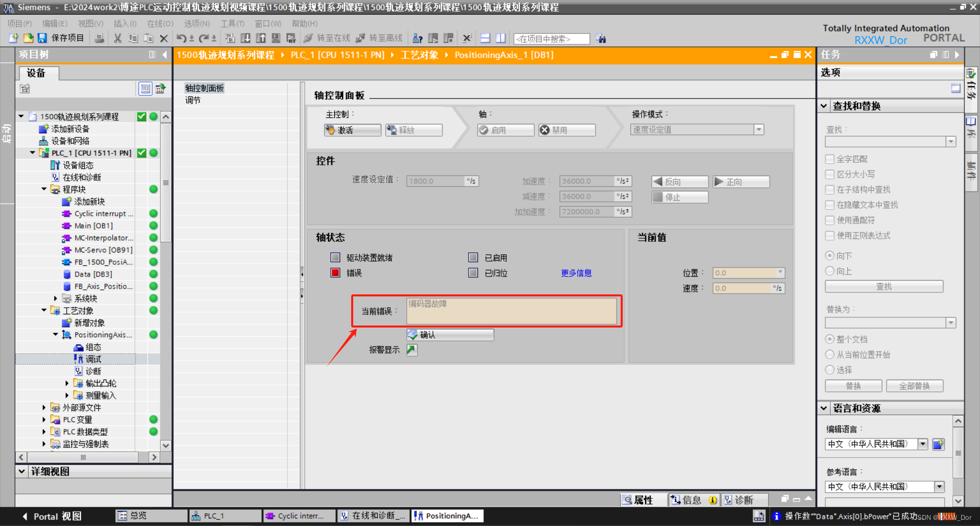
Task: Check the use wildcards checkbox
Action: (830, 220)
